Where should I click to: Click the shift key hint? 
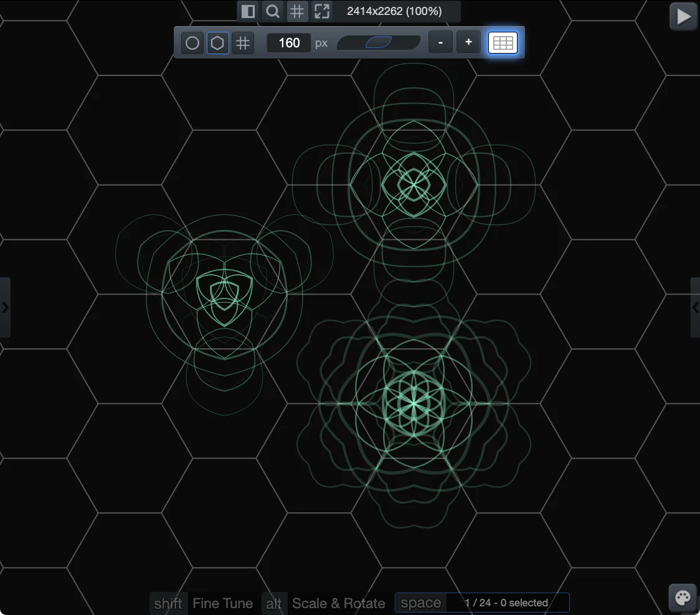168,603
